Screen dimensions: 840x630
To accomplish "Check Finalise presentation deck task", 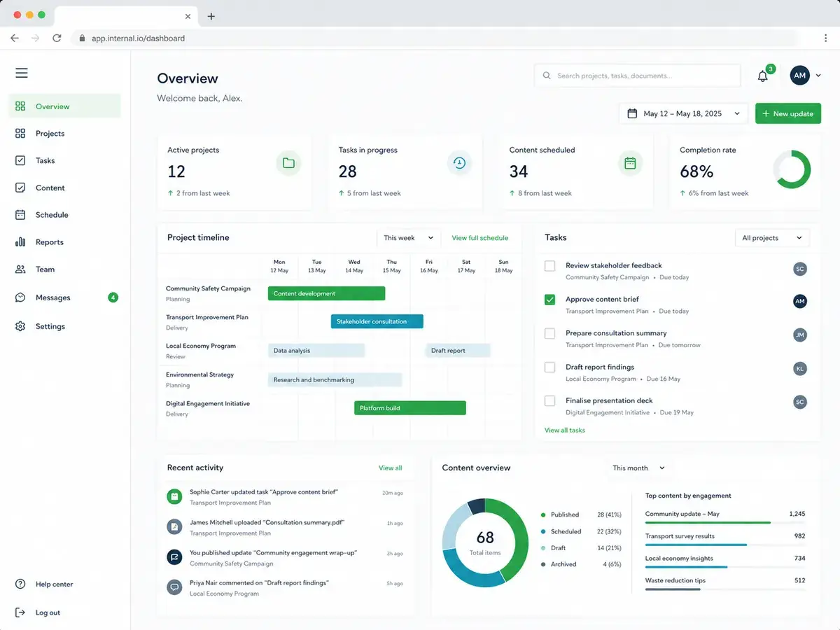I will [550, 400].
